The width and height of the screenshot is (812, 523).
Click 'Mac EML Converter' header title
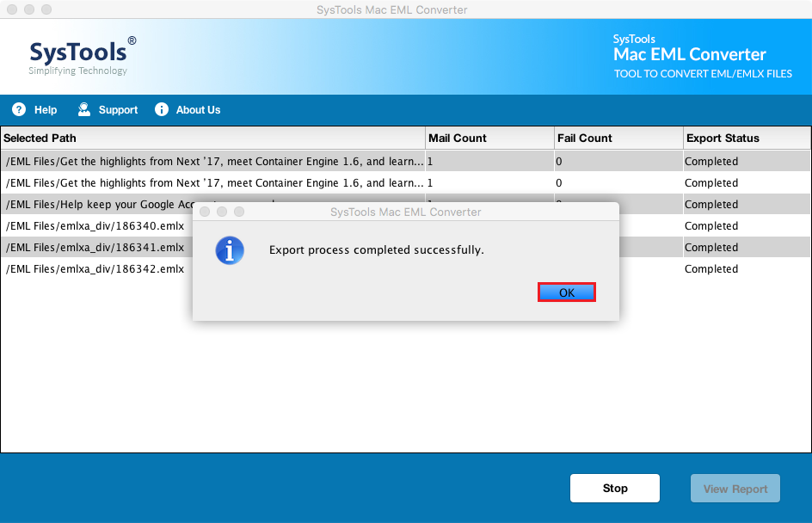pos(689,54)
